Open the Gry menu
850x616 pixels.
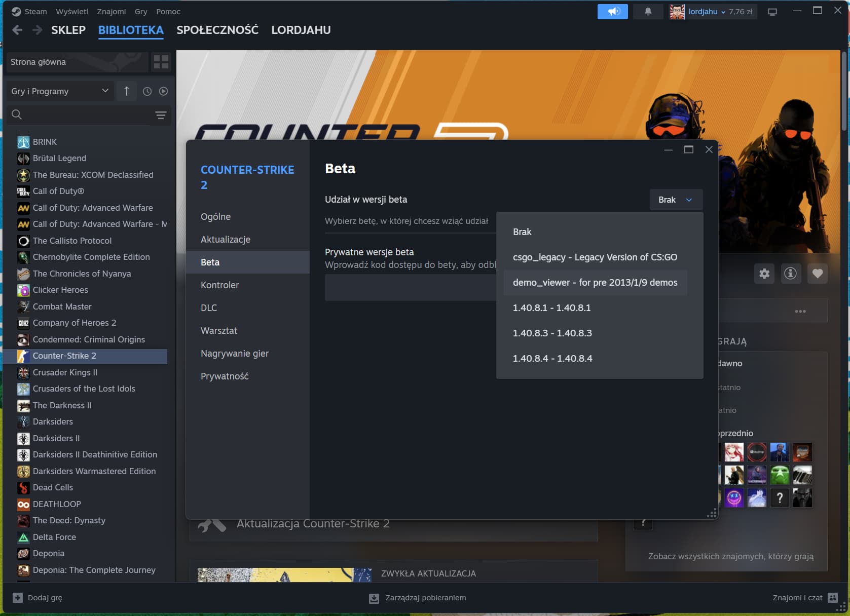click(141, 12)
